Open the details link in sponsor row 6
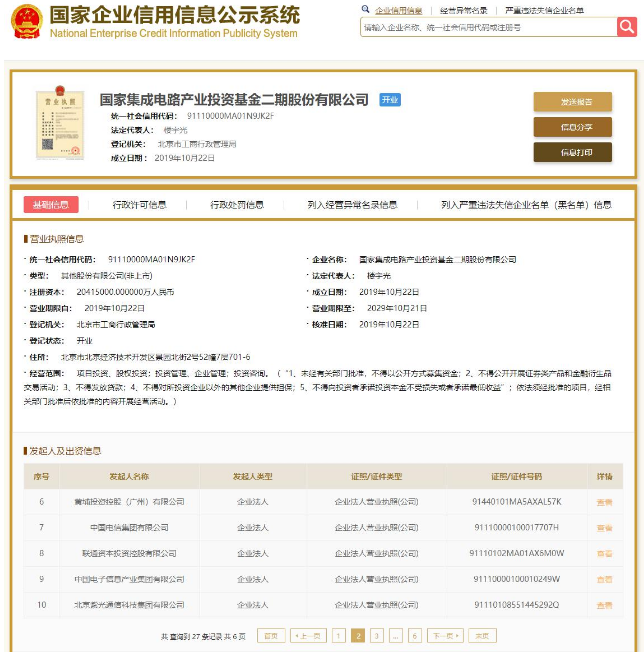The width and height of the screenshot is (644, 659). coord(604,502)
